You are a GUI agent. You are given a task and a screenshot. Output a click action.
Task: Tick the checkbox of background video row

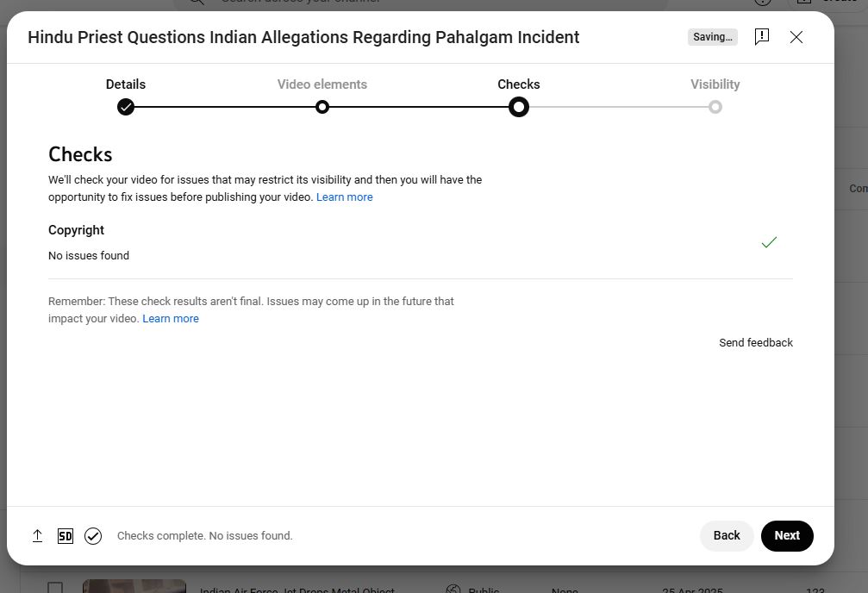coord(55,588)
